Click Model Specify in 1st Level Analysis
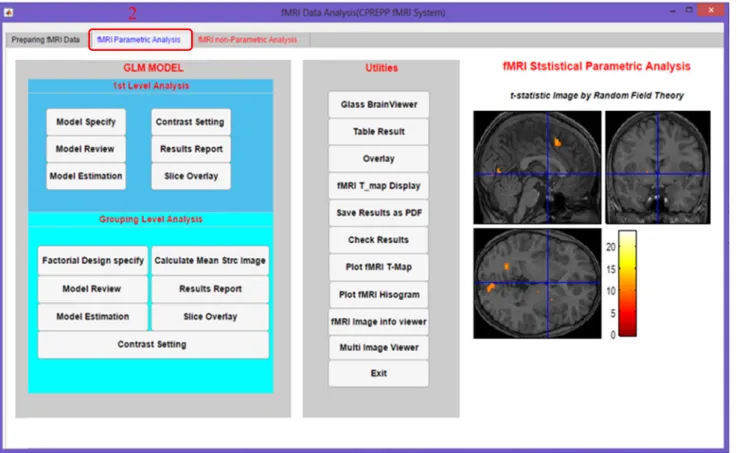Viewport: 738px width, 453px height. pyautogui.click(x=86, y=122)
